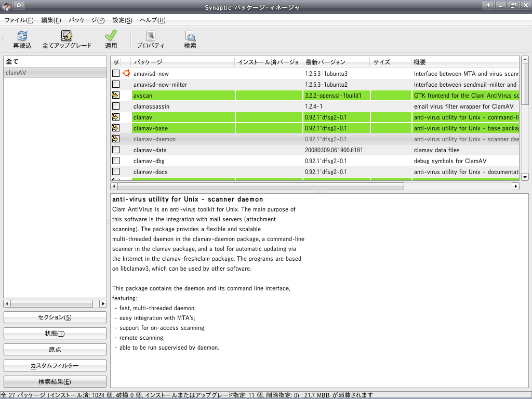This screenshot has height=399, width=532.
Task: Click the install-marked status icon for avscan
Action: (x=116, y=95)
